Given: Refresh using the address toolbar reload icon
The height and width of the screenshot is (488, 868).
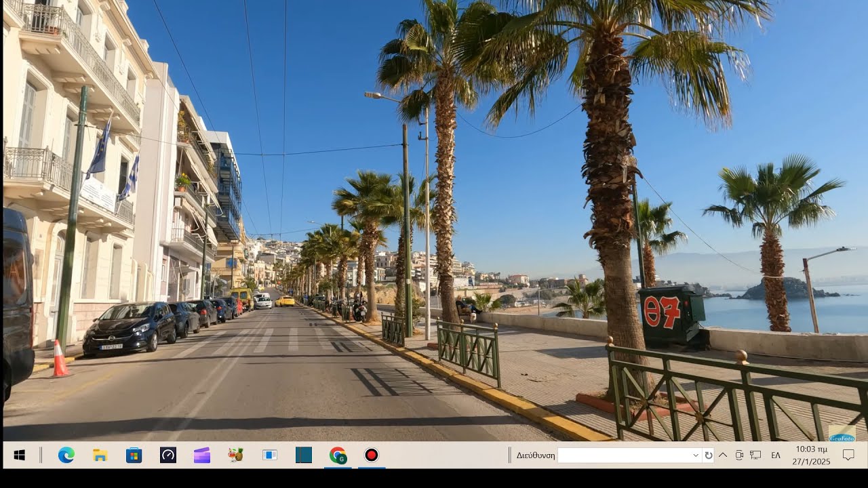Looking at the screenshot, I should [x=709, y=455].
